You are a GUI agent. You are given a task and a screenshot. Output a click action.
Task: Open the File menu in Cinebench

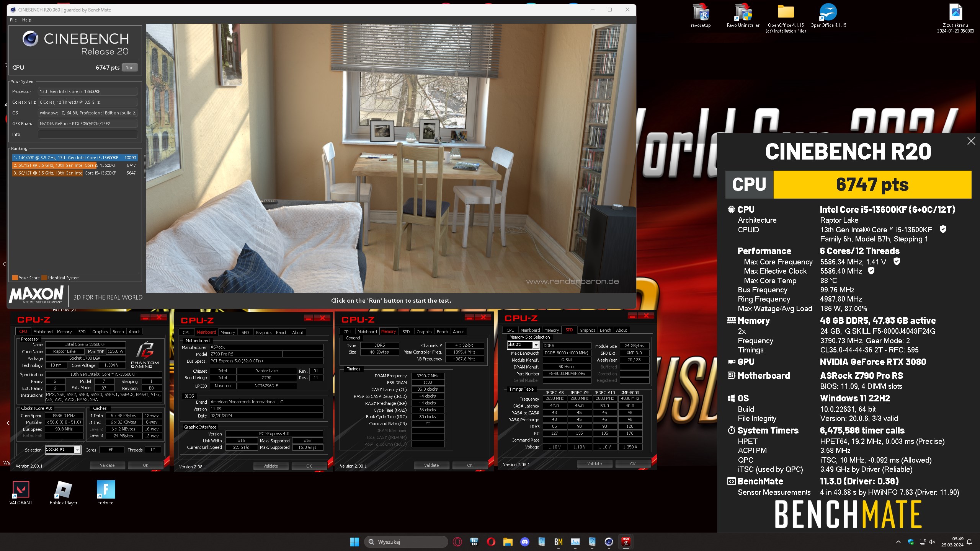[13, 20]
